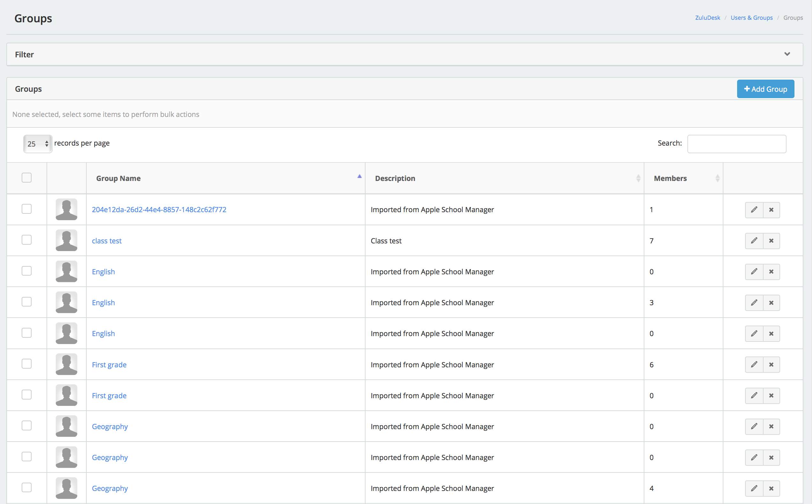Edit the First grade group with 0 members
Viewport: 812px width, 504px height.
[x=754, y=396]
